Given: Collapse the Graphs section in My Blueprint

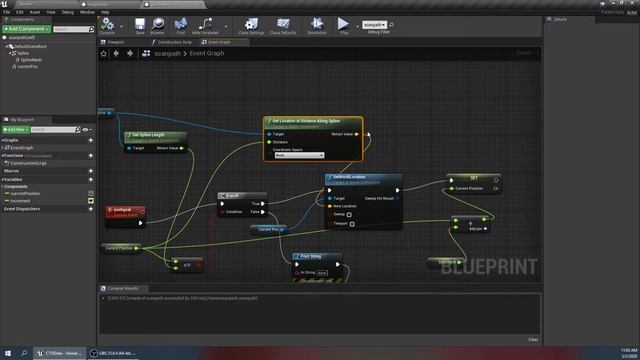Looking at the screenshot, I should click(3, 140).
